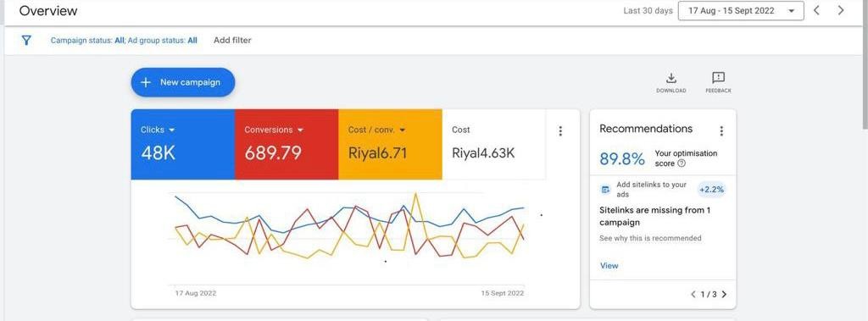Image resolution: width=868 pixels, height=321 pixels.
Task: Click the New campaign button
Action: pyautogui.click(x=183, y=82)
